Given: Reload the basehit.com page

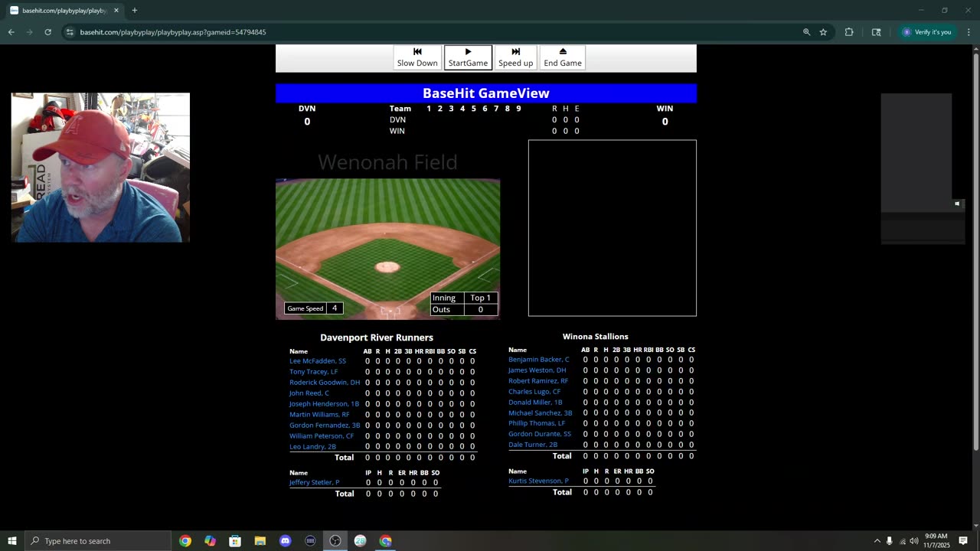Looking at the screenshot, I should point(47,32).
